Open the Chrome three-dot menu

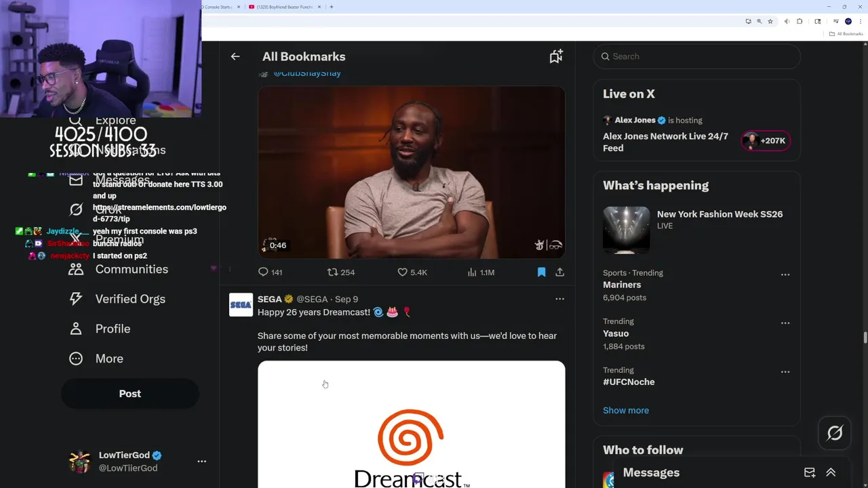pos(861,22)
